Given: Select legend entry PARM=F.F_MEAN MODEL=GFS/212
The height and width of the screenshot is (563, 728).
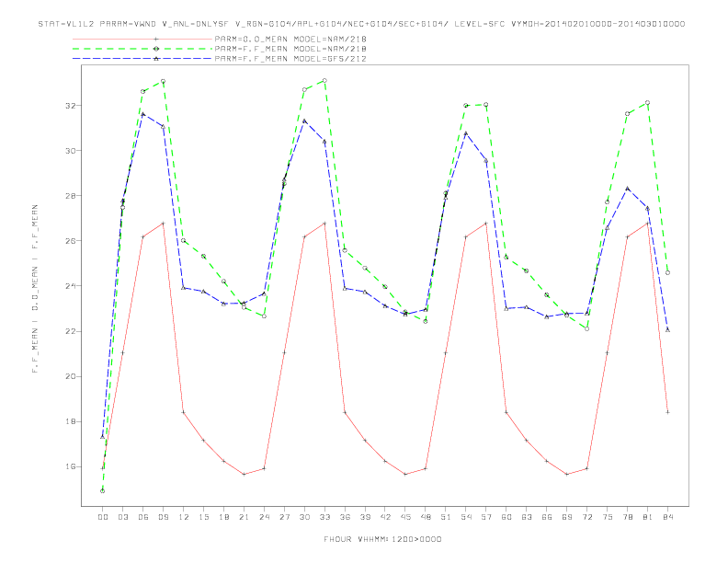Looking at the screenshot, I should click(x=290, y=59).
